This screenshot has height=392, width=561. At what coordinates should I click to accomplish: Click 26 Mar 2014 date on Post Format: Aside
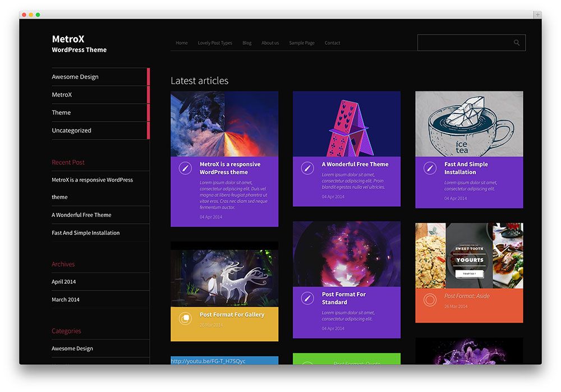point(456,307)
